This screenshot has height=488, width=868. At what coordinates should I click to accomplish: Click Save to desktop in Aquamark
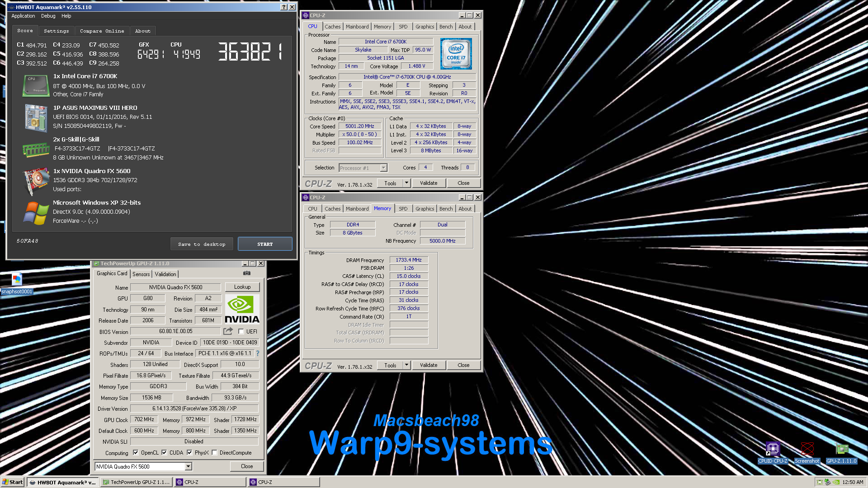pyautogui.click(x=202, y=244)
